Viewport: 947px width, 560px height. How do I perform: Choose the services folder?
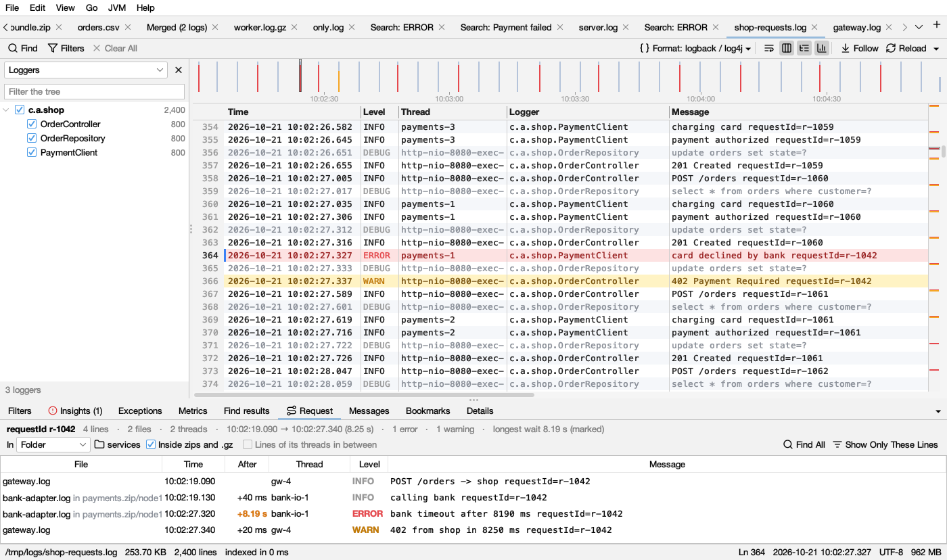pyautogui.click(x=118, y=444)
